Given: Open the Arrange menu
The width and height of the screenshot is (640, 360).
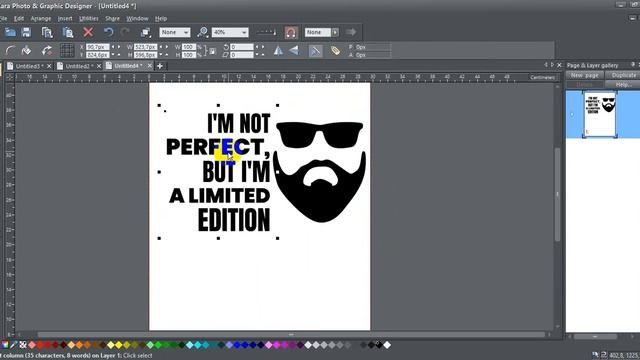Looking at the screenshot, I should pos(41,18).
